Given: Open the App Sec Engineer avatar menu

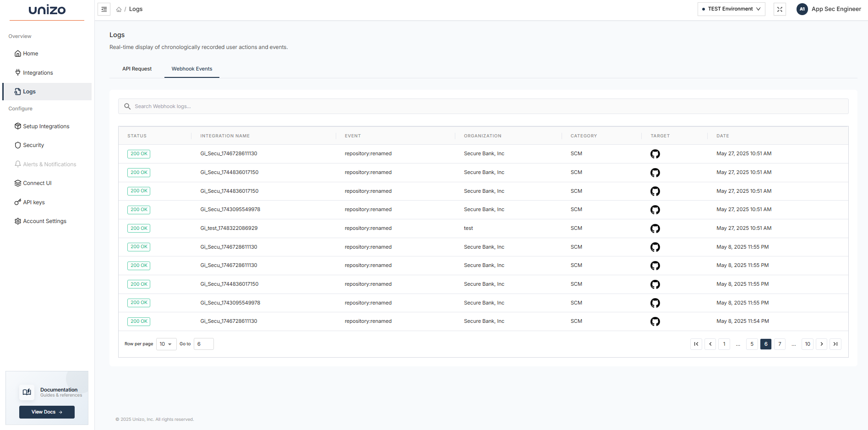Looking at the screenshot, I should coord(802,9).
